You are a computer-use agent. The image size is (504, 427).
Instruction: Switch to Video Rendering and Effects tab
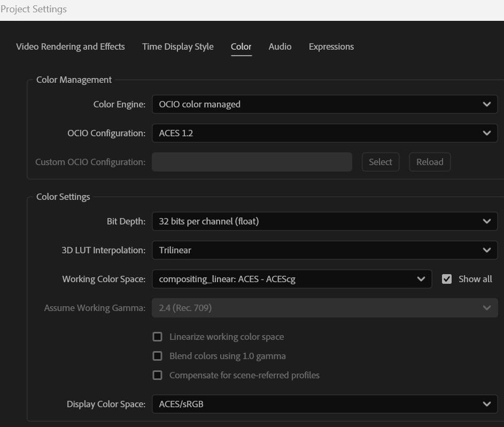70,46
